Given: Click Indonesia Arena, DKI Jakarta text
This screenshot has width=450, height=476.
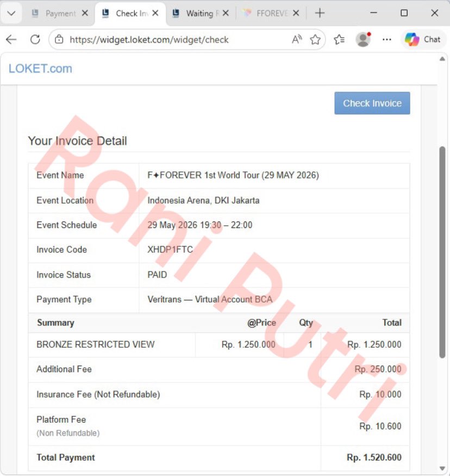Looking at the screenshot, I should tap(203, 200).
